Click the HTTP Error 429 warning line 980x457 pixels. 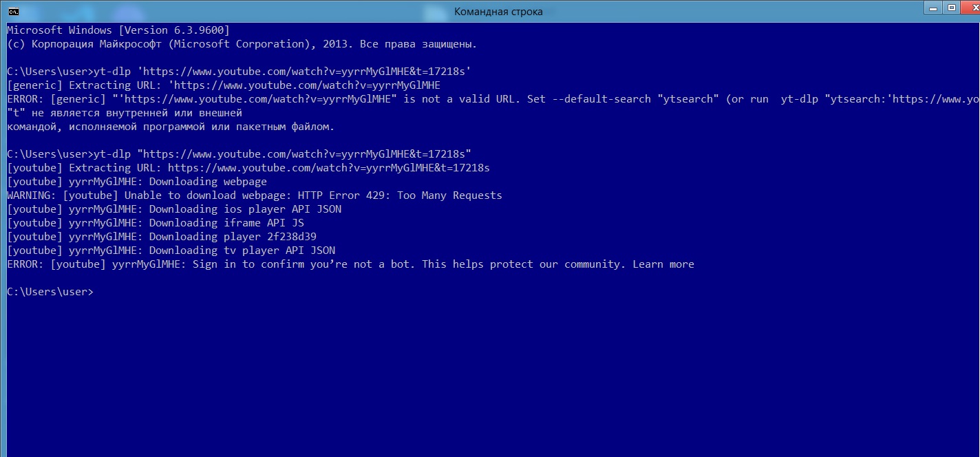(x=255, y=195)
